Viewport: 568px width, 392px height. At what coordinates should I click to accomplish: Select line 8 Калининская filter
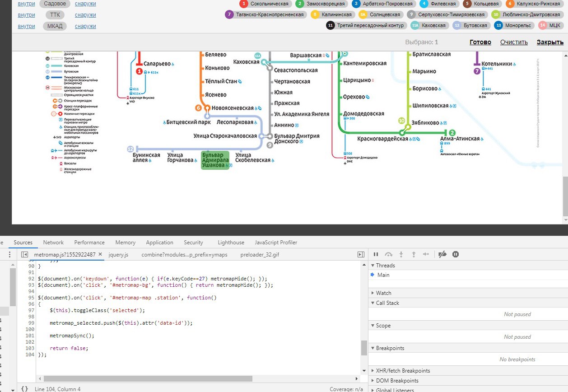[333, 15]
